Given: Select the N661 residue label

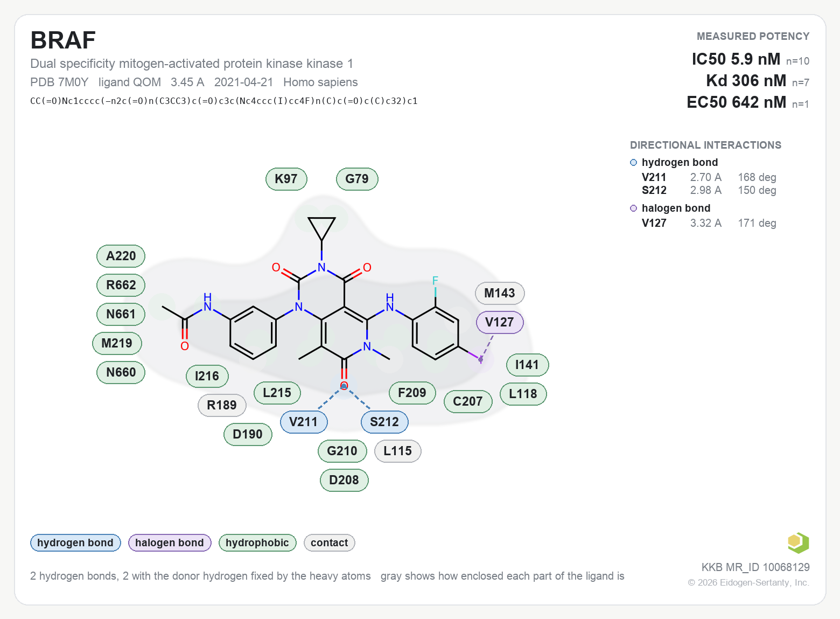Looking at the screenshot, I should pos(121,314).
